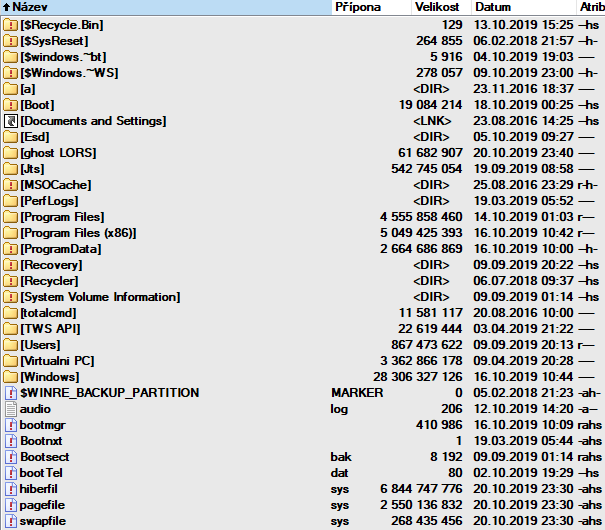Click the $Recycle.Bin folder icon

[10, 24]
